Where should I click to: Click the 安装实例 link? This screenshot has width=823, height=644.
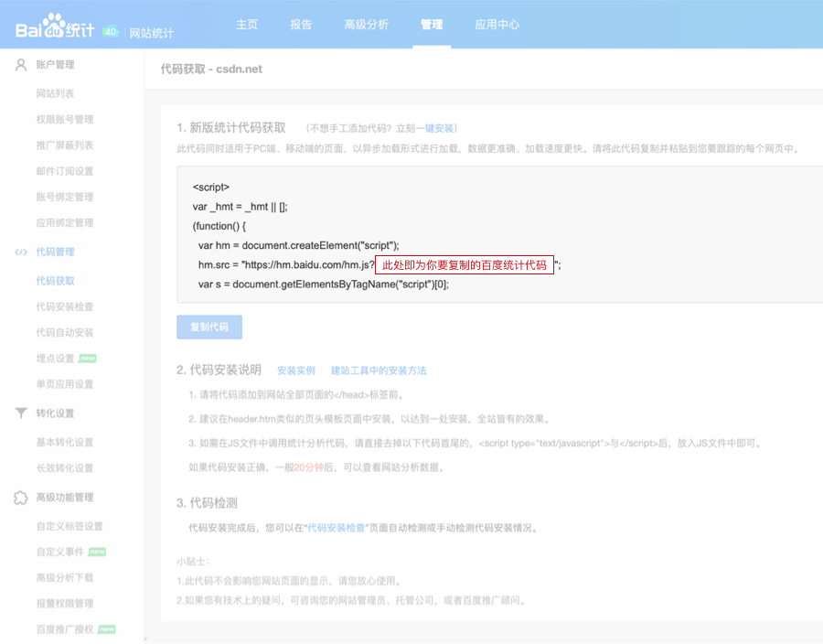point(296,370)
